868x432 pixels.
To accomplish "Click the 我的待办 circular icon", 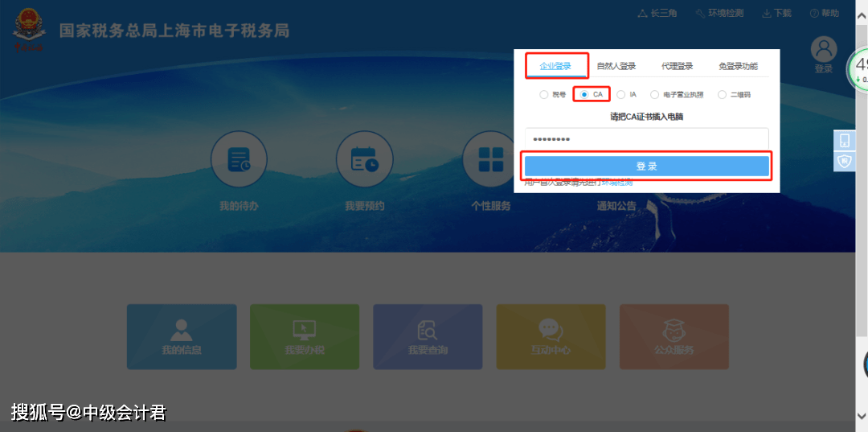I will click(x=239, y=160).
